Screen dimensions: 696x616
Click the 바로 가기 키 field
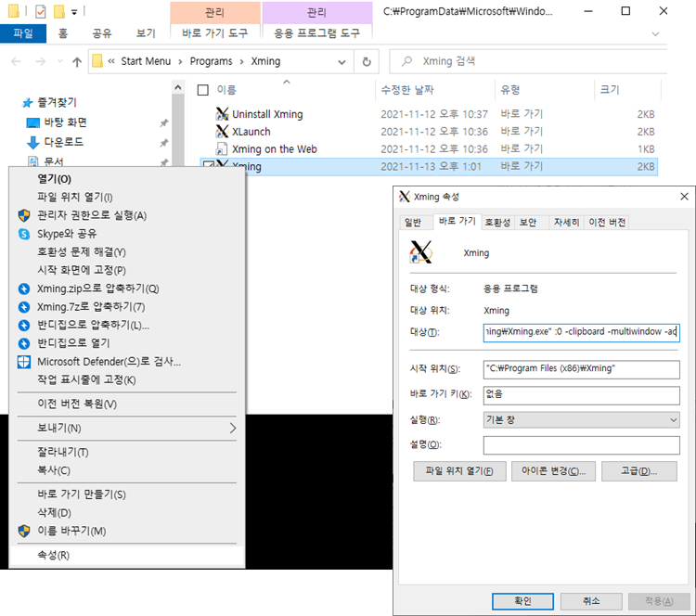(x=581, y=395)
